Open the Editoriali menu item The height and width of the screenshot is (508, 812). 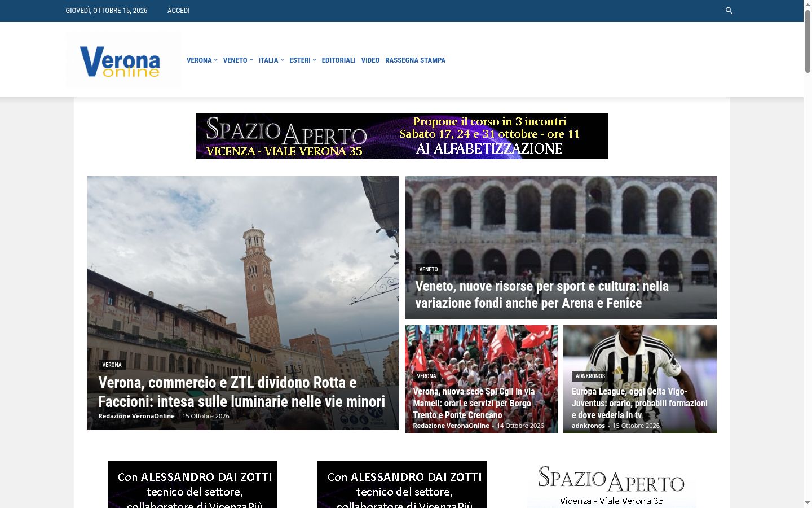tap(338, 60)
